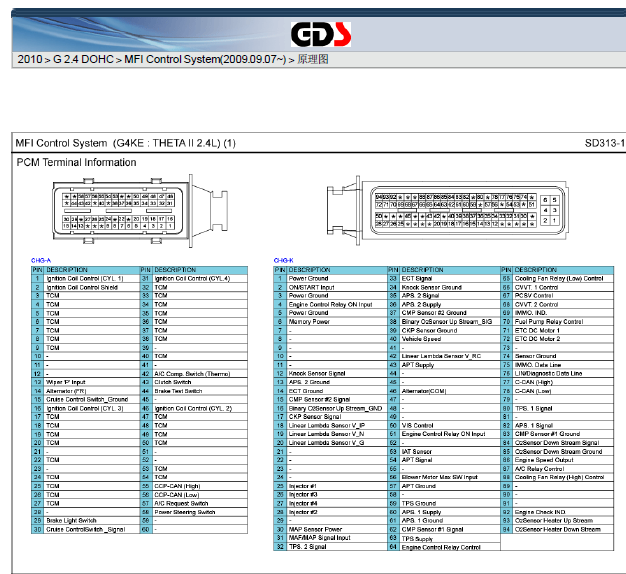Select 'IMMO. Data Line' cell

point(563,365)
